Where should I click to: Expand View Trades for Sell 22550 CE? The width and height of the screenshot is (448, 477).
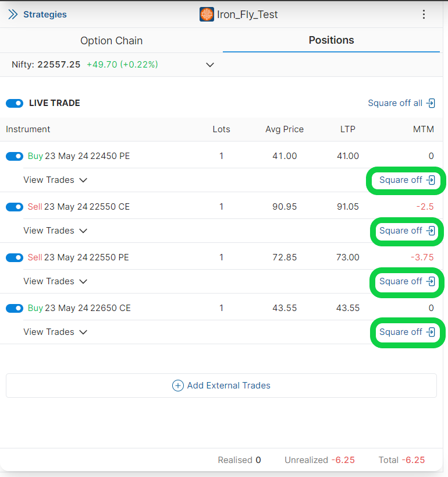point(55,231)
